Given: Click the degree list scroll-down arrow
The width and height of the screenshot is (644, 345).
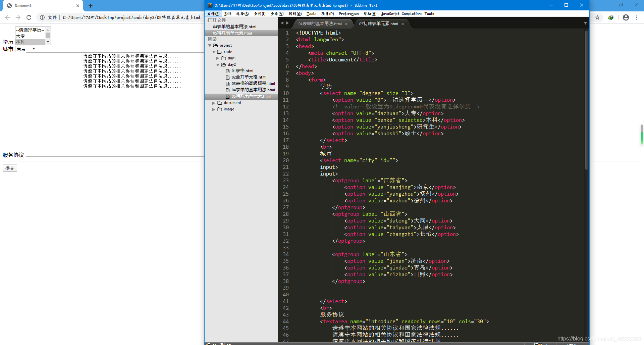Looking at the screenshot, I should coord(48,42).
